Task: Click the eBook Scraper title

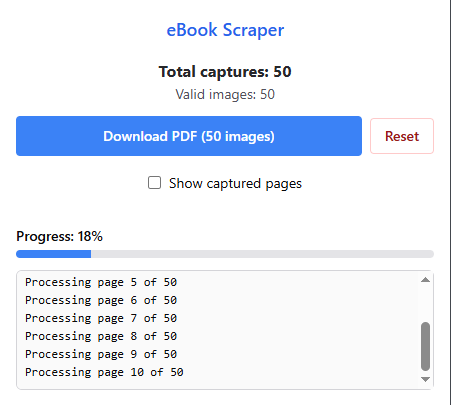Action: (x=225, y=30)
